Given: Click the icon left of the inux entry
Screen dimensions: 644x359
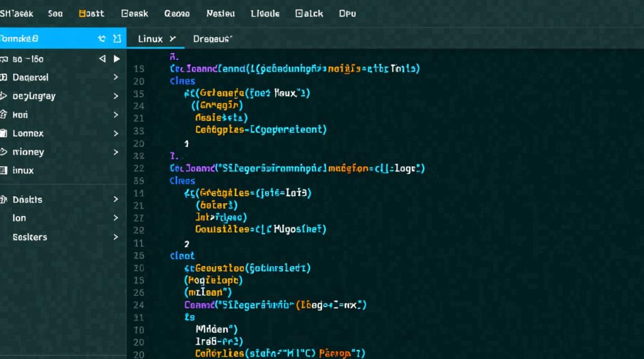Looking at the screenshot, I should pos(3,170).
